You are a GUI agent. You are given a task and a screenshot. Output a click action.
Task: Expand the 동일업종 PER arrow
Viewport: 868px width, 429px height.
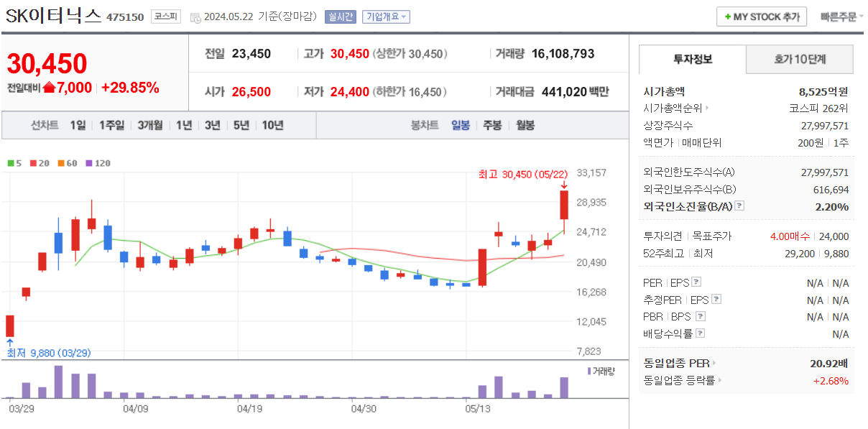(x=714, y=364)
